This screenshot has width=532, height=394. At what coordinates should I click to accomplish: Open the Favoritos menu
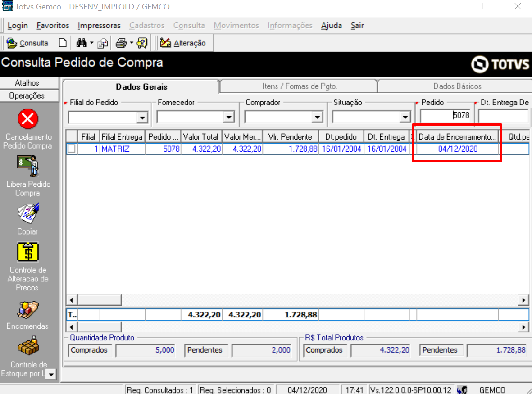click(53, 25)
